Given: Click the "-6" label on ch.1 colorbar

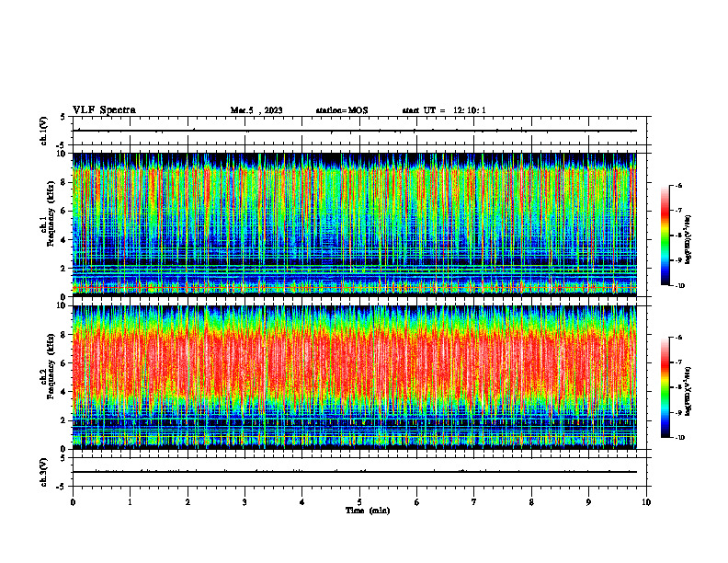Looking at the screenshot, I should 678,186.
